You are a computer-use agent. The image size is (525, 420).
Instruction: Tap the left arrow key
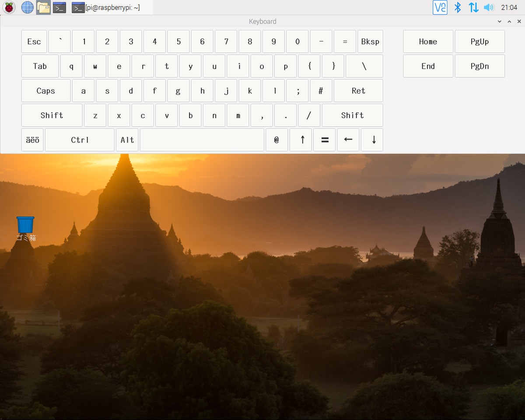coord(348,140)
